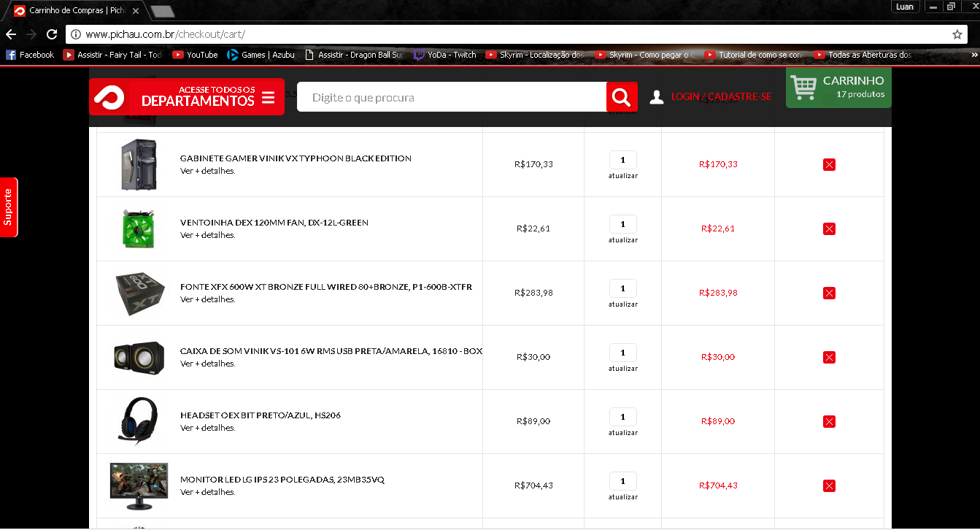This screenshot has height=530, width=980.
Task: Expand hidden bookmarks with the double chevron
Action: pos(973,55)
